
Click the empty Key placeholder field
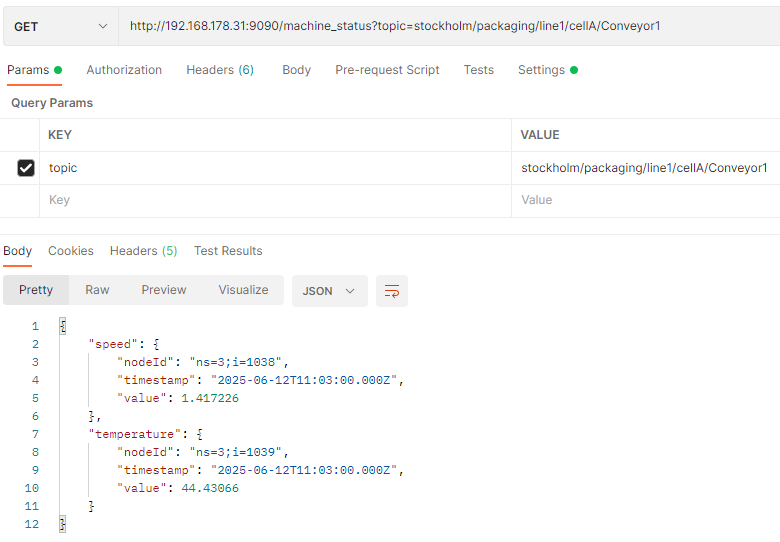(275, 200)
